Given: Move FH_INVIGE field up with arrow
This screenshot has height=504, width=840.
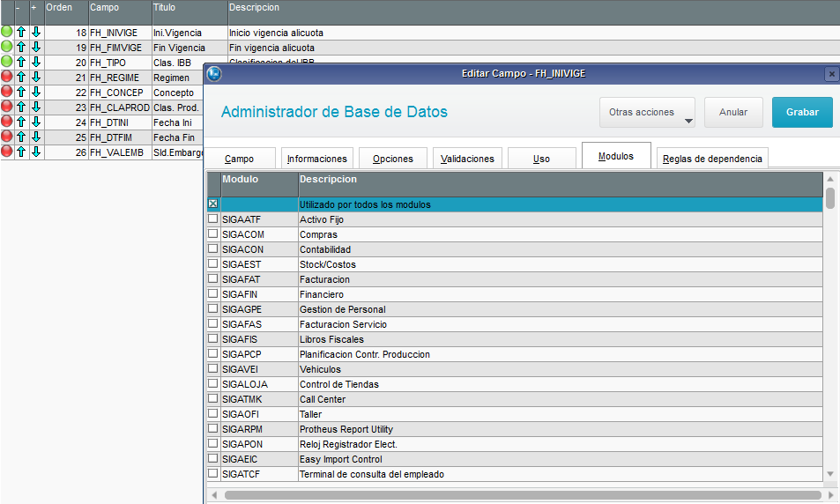Looking at the screenshot, I should click(21, 32).
